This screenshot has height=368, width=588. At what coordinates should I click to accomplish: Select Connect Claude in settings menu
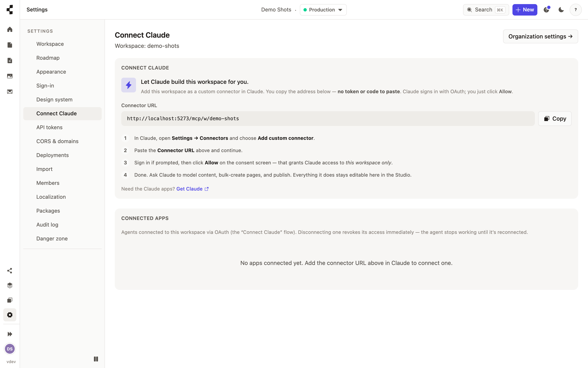pos(62,113)
